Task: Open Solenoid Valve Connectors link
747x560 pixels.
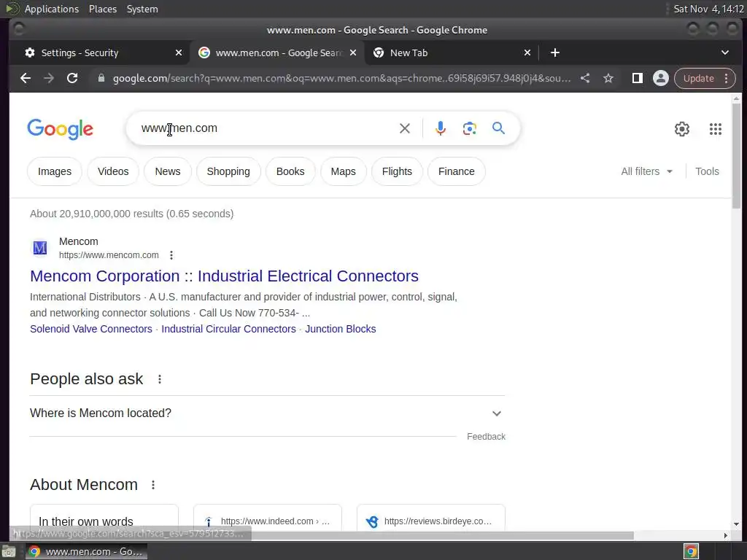Action: coord(91,329)
